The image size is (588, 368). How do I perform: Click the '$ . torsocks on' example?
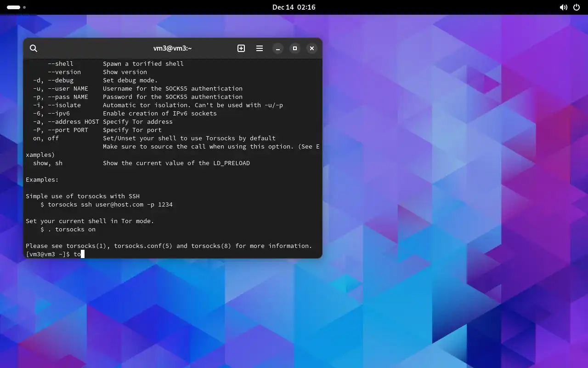tap(68, 229)
